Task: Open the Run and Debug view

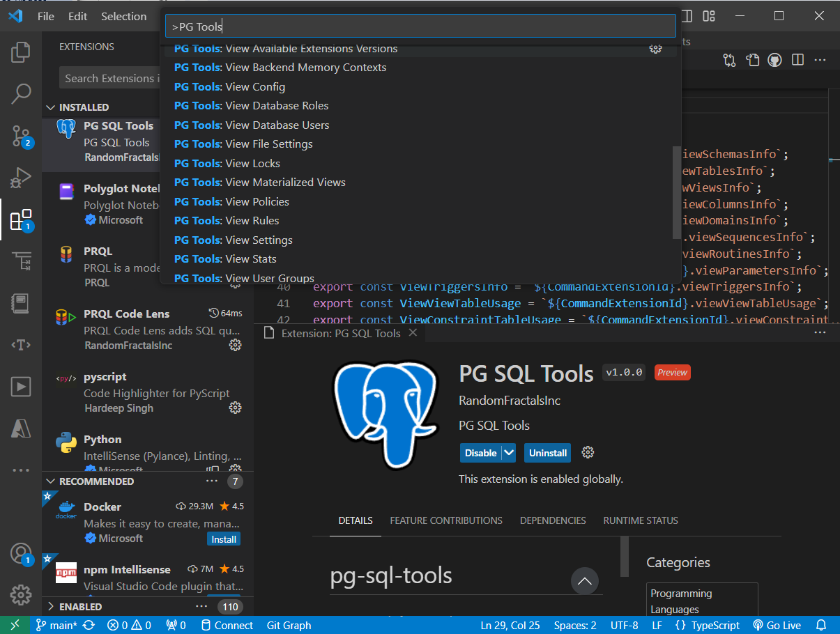Action: coord(21,178)
